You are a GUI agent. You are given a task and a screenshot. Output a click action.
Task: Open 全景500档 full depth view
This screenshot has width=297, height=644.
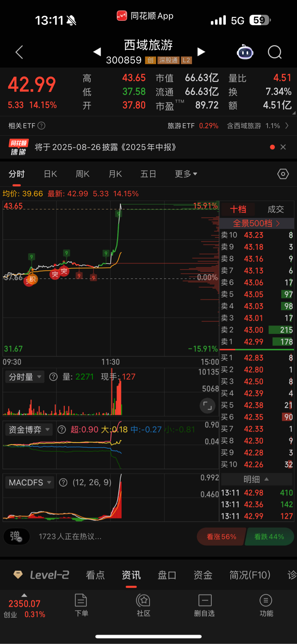click(x=257, y=223)
